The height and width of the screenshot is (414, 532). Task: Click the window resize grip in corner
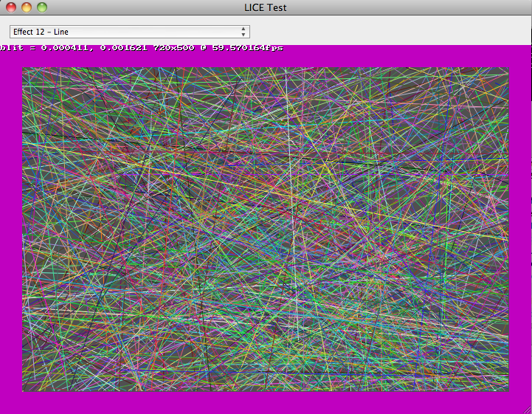tap(527, 409)
